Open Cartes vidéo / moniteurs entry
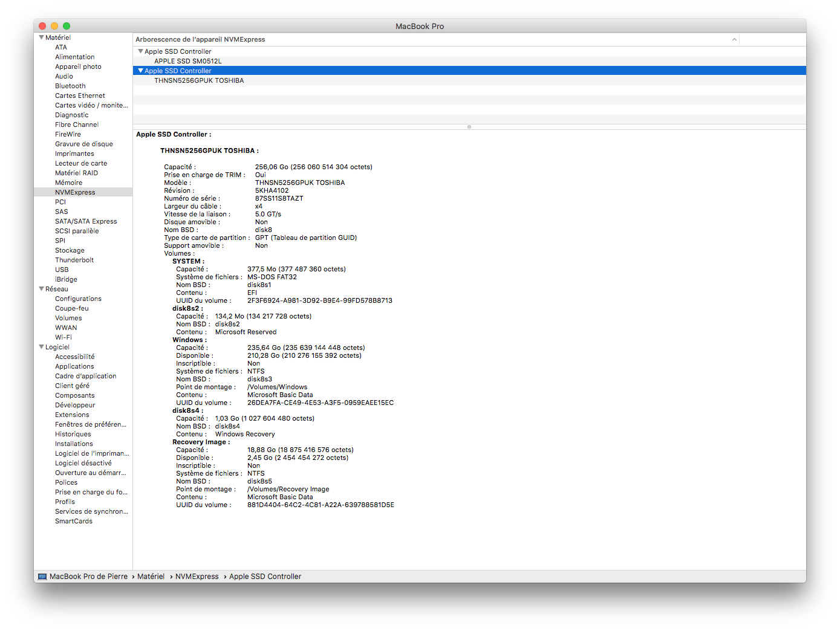The width and height of the screenshot is (840, 631). click(91, 105)
